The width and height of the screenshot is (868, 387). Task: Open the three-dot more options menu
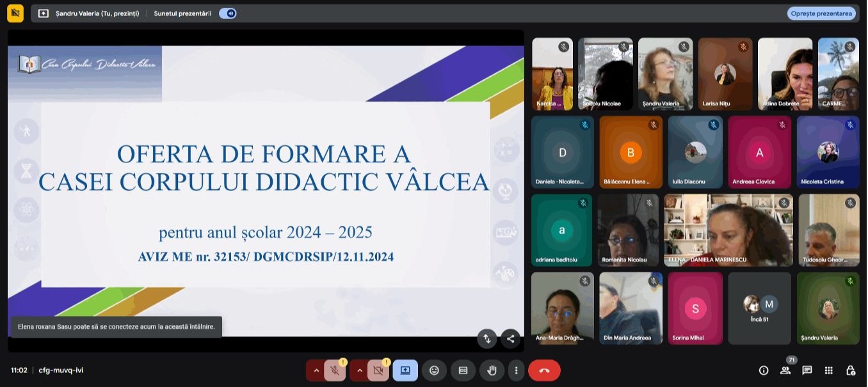516,370
